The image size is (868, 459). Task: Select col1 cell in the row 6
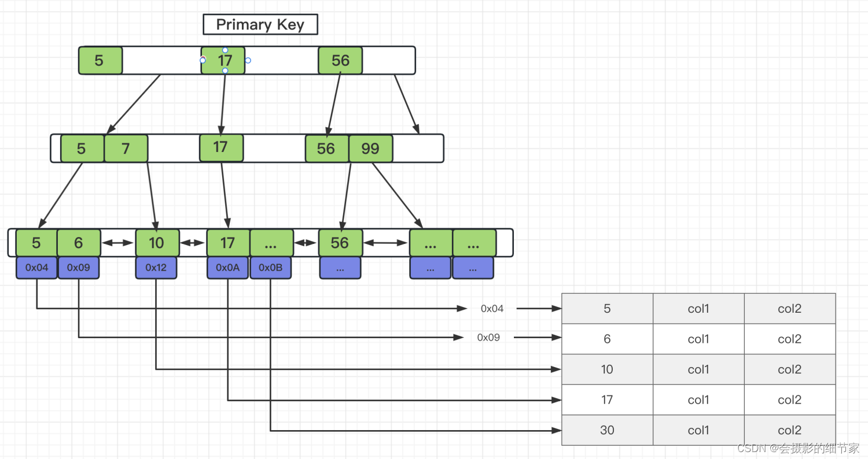698,339
